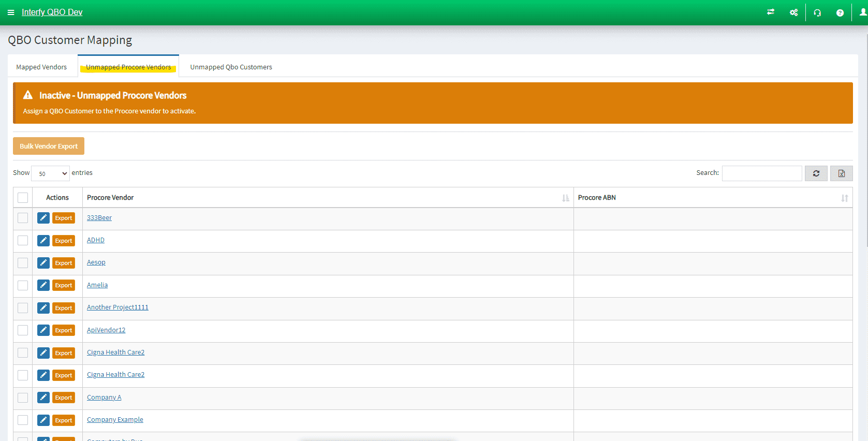
Task: Click the support headset icon
Action: tap(817, 13)
